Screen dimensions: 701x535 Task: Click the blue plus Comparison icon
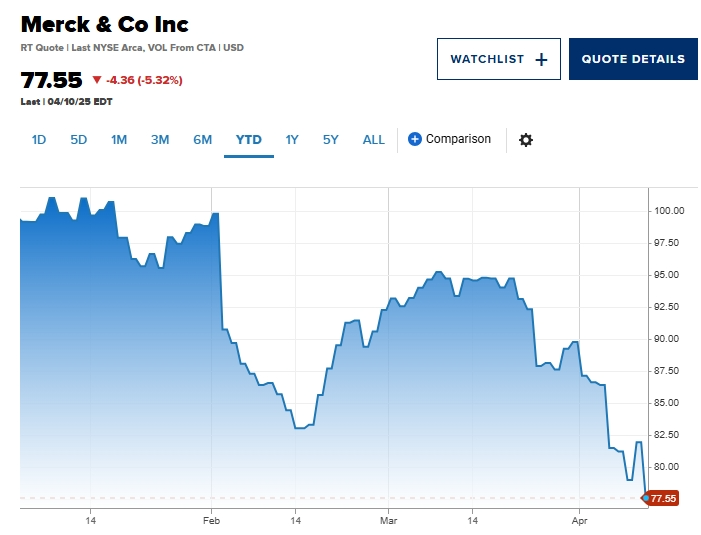(x=415, y=139)
